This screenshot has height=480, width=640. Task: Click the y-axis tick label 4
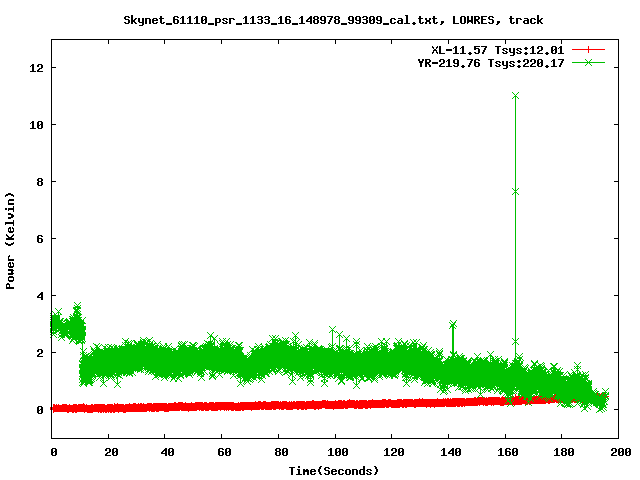pyautogui.click(x=39, y=296)
